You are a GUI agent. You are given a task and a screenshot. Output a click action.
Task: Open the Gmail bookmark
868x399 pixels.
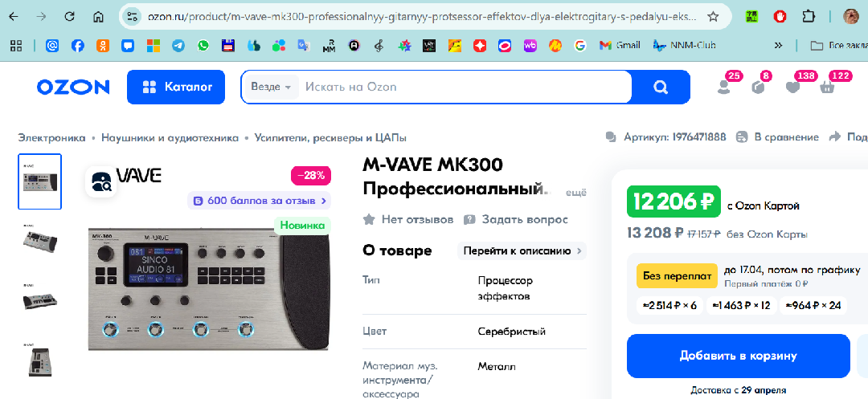[x=620, y=46]
